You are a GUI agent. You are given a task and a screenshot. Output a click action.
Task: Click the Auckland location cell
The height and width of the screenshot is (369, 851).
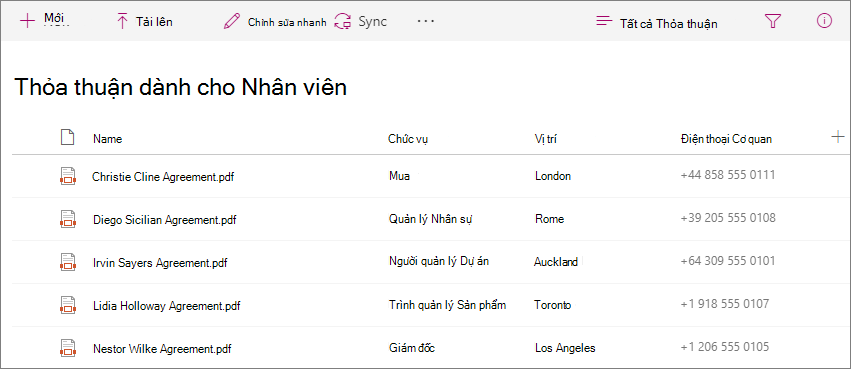pos(556,262)
